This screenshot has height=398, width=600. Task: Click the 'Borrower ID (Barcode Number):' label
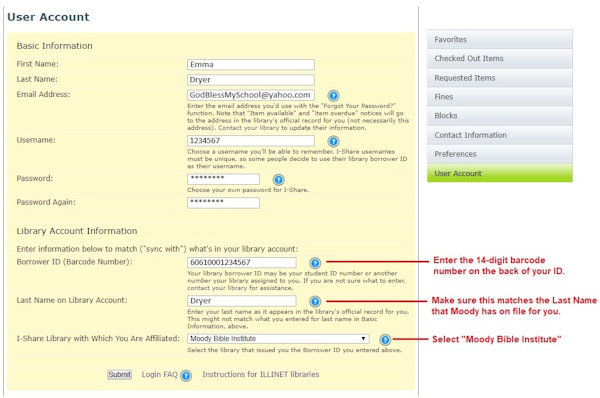coord(74,262)
